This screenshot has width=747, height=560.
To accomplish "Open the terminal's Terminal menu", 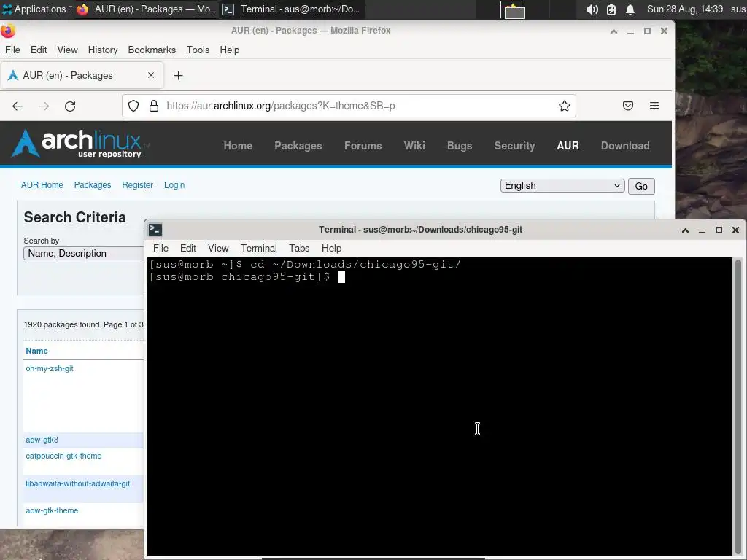I will (x=259, y=248).
